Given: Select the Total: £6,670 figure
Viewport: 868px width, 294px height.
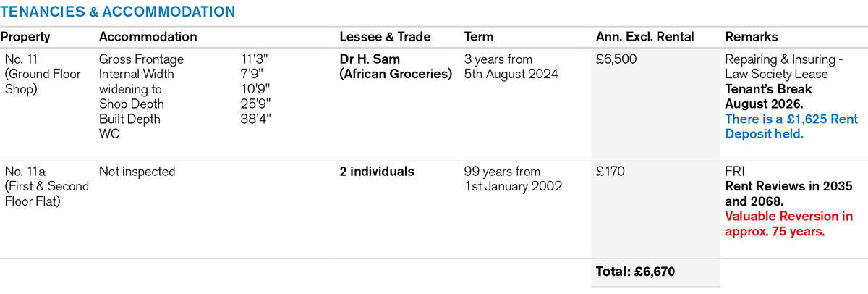Looking at the screenshot, I should pyautogui.click(x=636, y=272).
